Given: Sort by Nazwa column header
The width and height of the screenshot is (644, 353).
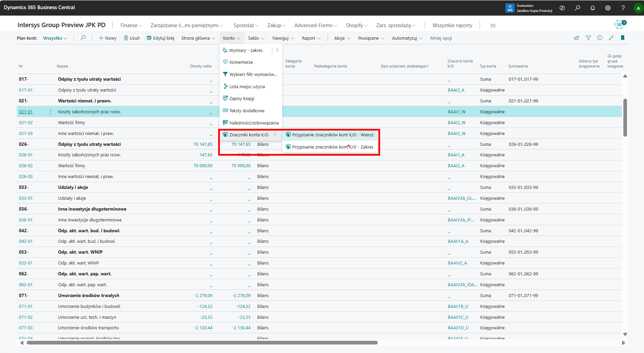Looking at the screenshot, I should coord(62,66).
